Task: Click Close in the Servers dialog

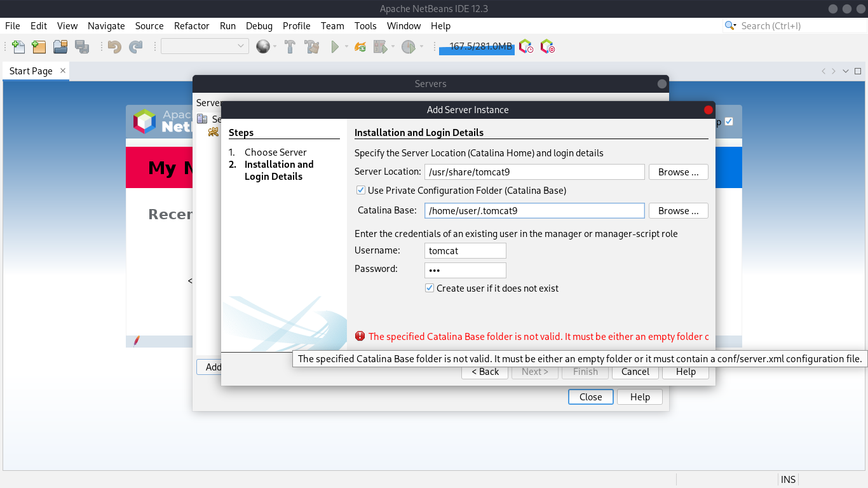Action: pos(590,396)
